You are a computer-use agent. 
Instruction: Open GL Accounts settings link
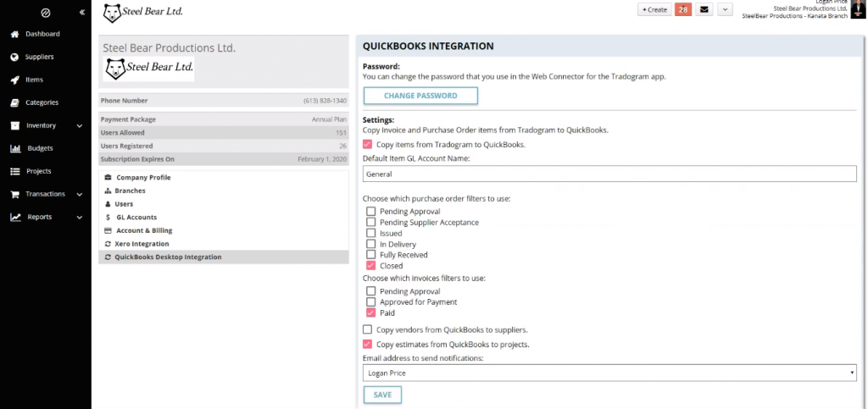click(x=136, y=218)
